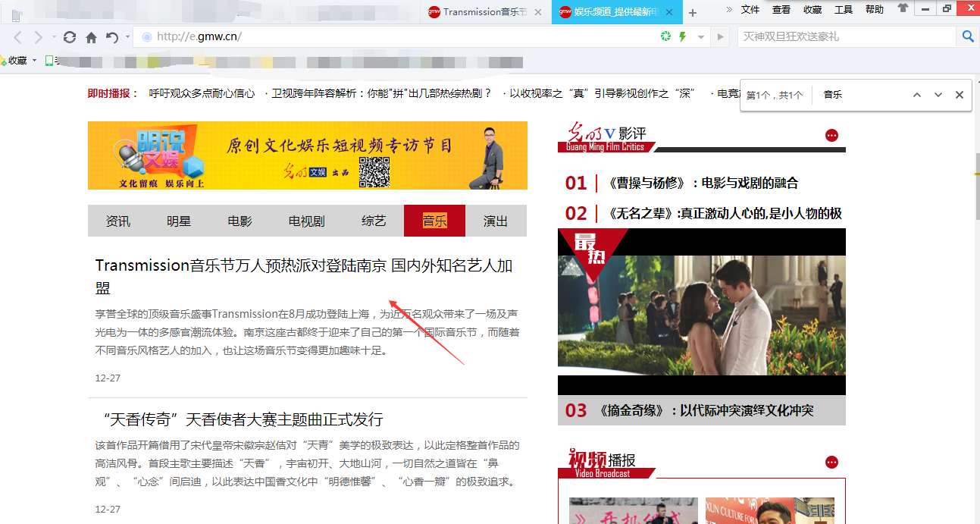The width and height of the screenshot is (980, 524).
Task: Open the right video thumbnail under 视频播报
Action: pyautogui.click(x=770, y=510)
